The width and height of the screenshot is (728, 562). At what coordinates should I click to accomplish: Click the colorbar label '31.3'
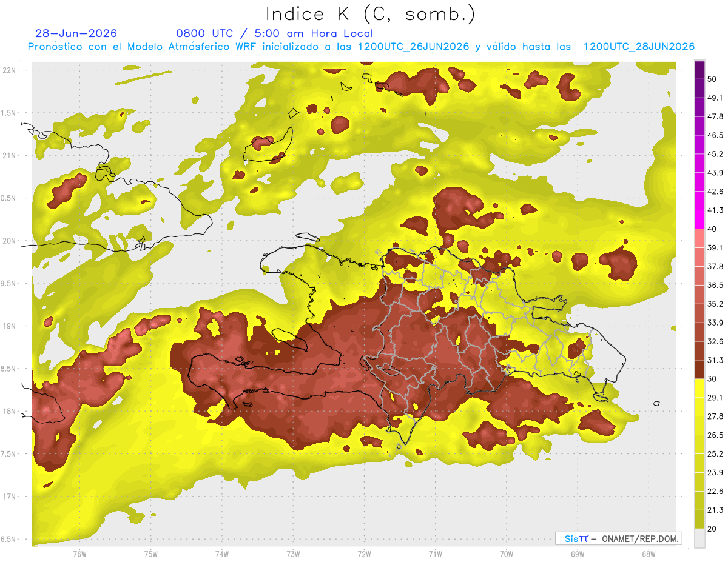coord(715,360)
